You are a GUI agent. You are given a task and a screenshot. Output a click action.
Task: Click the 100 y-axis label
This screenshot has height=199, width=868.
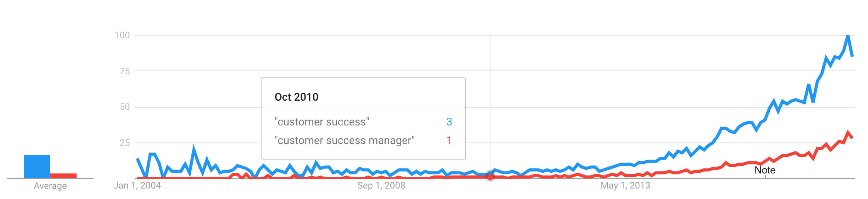click(x=122, y=35)
